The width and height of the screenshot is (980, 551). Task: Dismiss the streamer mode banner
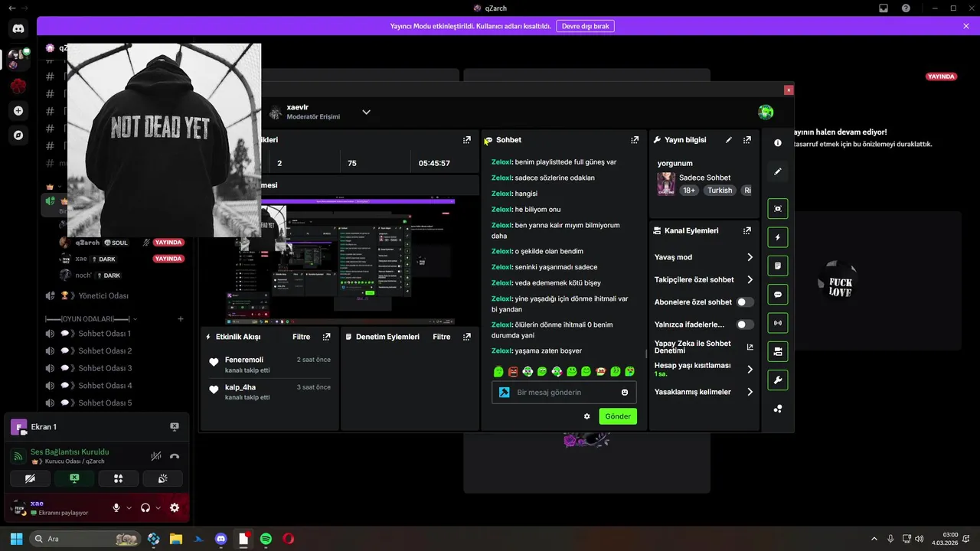pos(966,26)
